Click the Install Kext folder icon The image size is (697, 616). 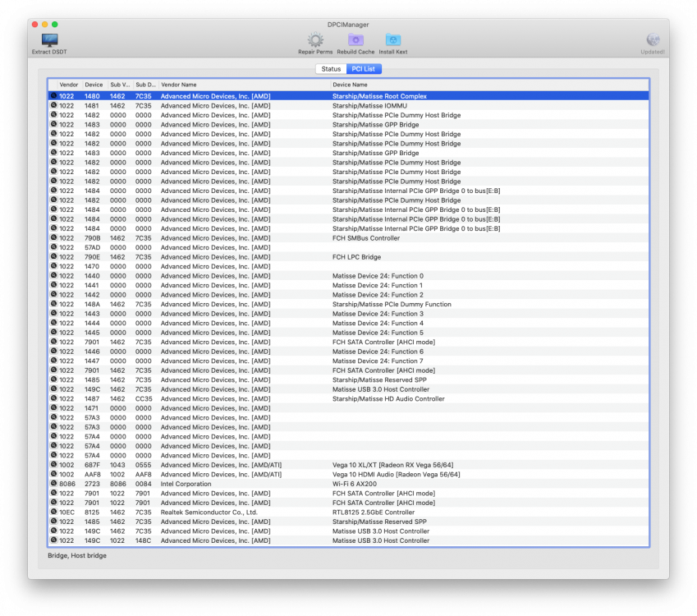(393, 39)
